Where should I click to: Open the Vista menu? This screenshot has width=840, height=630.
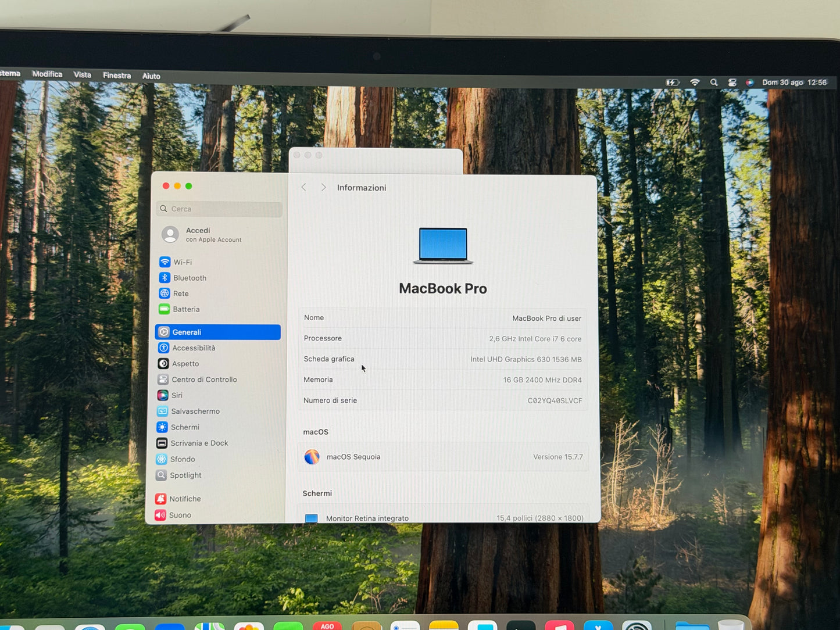pyautogui.click(x=83, y=74)
